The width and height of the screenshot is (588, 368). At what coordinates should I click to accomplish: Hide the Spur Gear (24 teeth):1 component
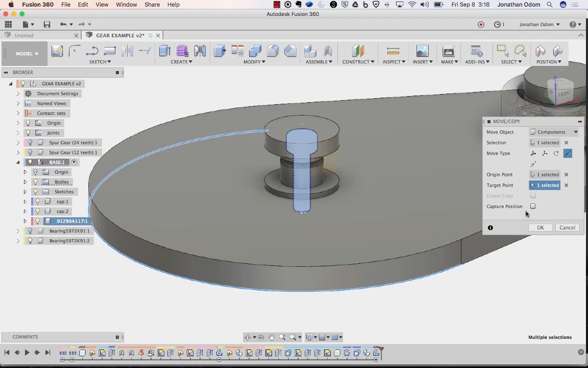click(30, 143)
